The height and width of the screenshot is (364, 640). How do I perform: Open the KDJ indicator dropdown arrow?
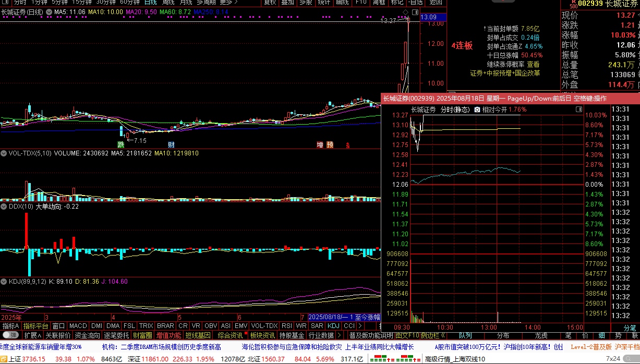tap(4, 282)
